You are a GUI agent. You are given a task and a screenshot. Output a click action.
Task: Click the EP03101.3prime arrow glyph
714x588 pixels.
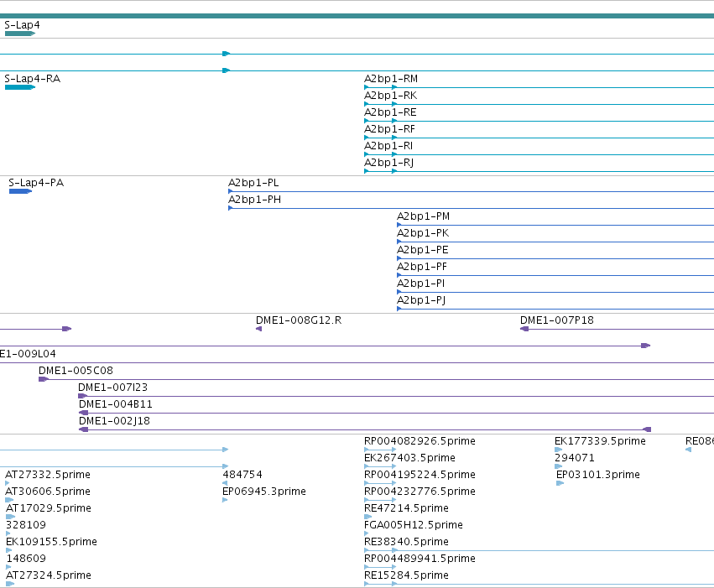pyautogui.click(x=560, y=483)
